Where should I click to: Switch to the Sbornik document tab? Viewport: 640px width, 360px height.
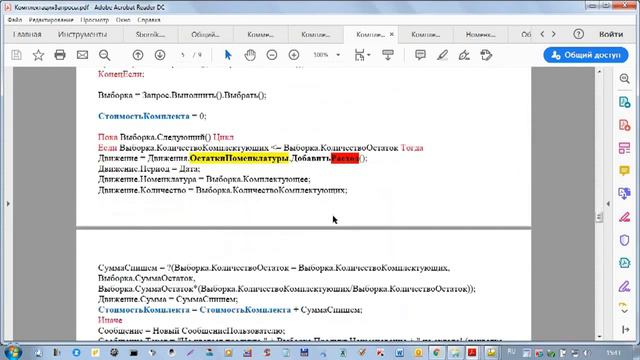[x=150, y=35]
